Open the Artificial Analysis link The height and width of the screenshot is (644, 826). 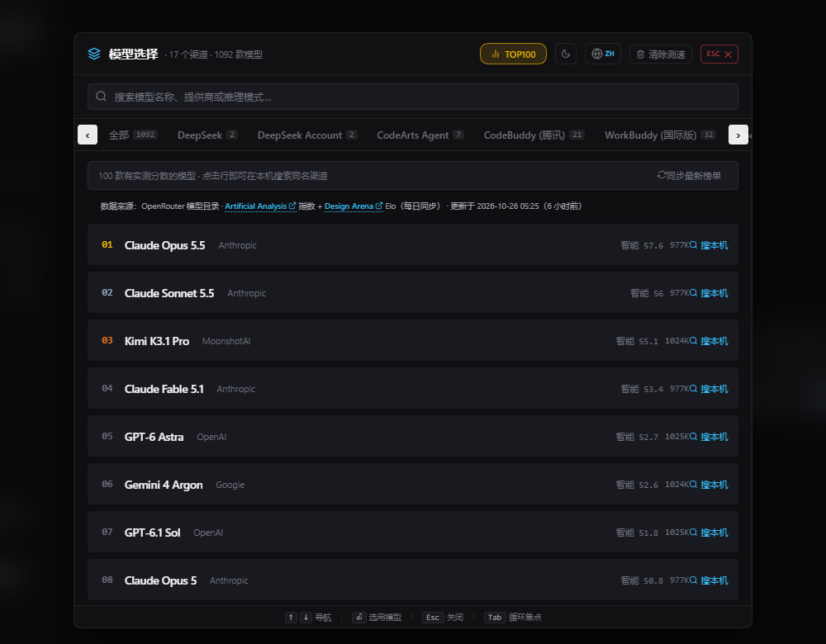pos(260,206)
